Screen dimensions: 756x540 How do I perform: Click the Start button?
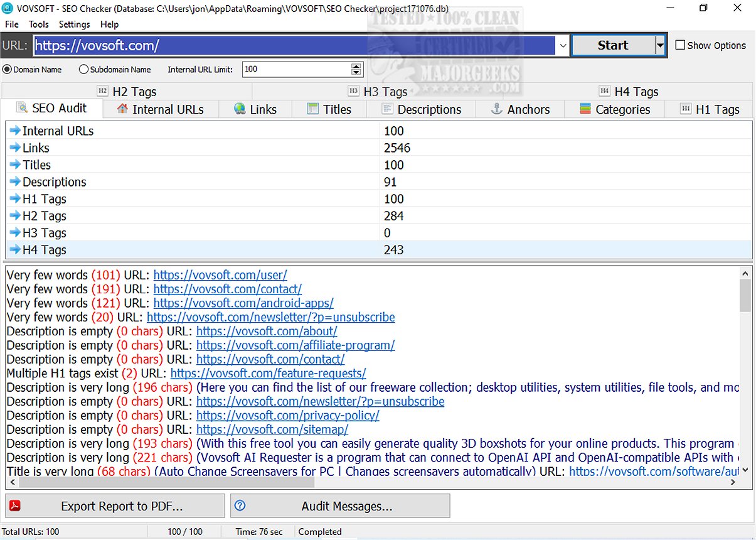(613, 45)
